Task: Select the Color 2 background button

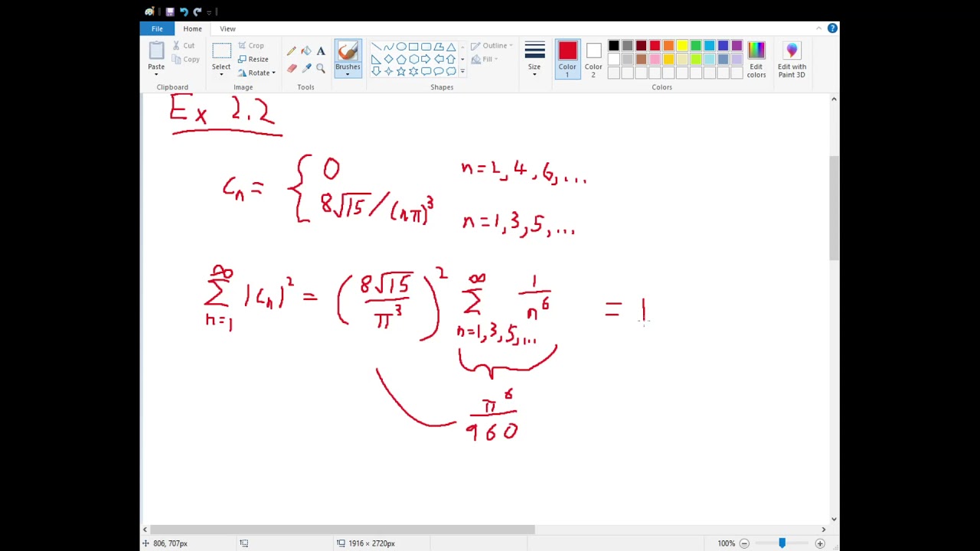Action: coord(593,60)
